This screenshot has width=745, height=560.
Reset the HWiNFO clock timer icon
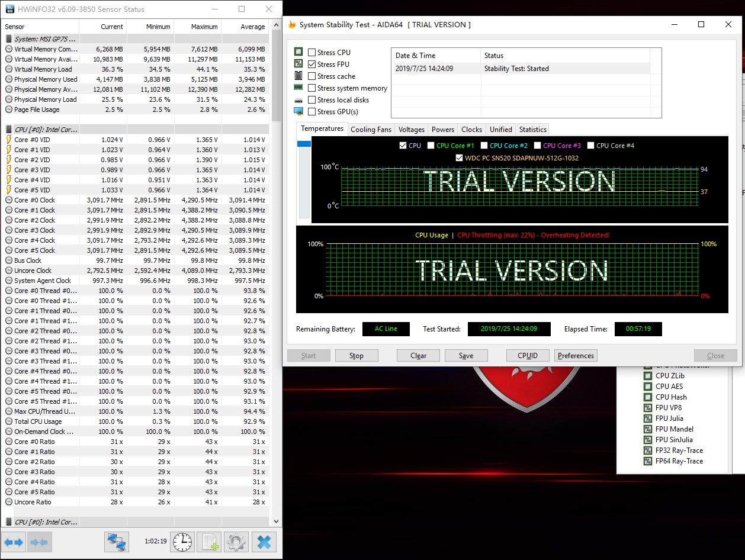click(182, 542)
